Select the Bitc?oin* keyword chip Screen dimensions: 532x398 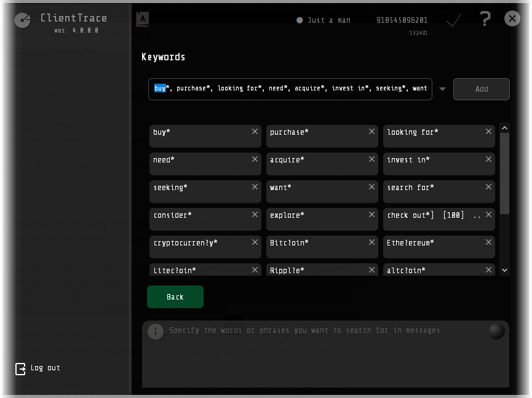[x=322, y=247]
